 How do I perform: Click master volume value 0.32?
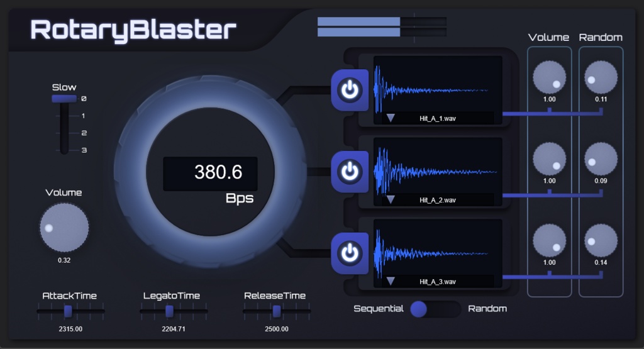(x=64, y=260)
